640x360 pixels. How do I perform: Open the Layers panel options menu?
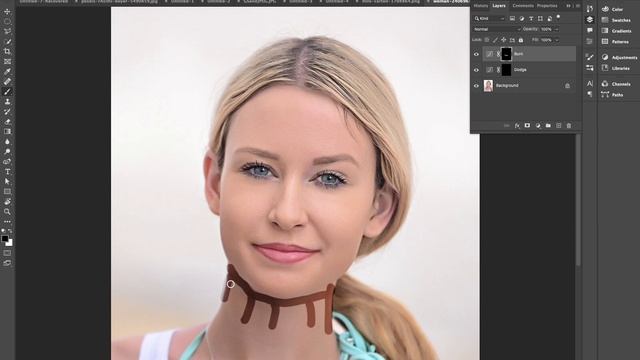point(578,6)
